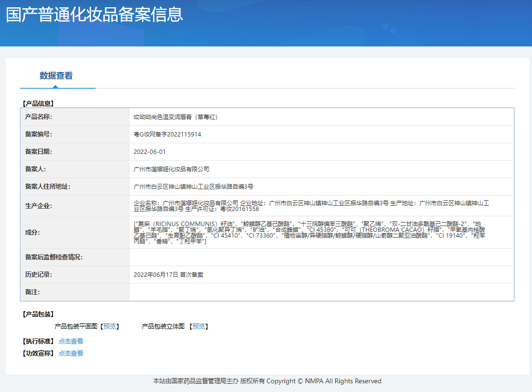532x392 pixels.
Task: Click the NMPA copyright footer text
Action: (266, 381)
